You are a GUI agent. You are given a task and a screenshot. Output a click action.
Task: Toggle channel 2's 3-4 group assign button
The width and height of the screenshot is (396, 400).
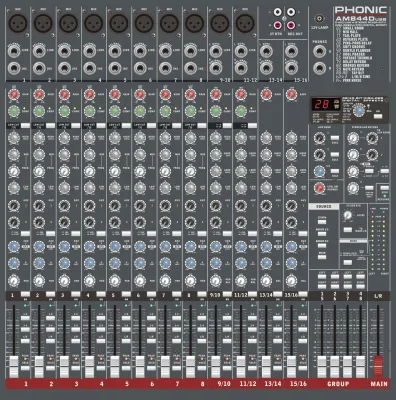(51, 329)
